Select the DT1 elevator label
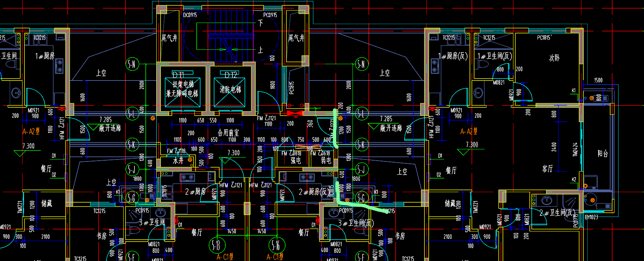 [x=178, y=75]
